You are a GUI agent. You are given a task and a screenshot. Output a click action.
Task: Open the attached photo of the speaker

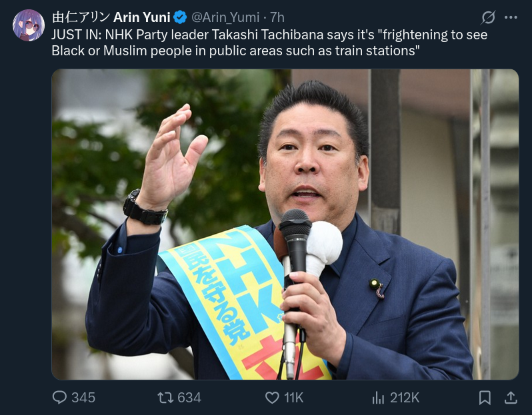click(285, 224)
